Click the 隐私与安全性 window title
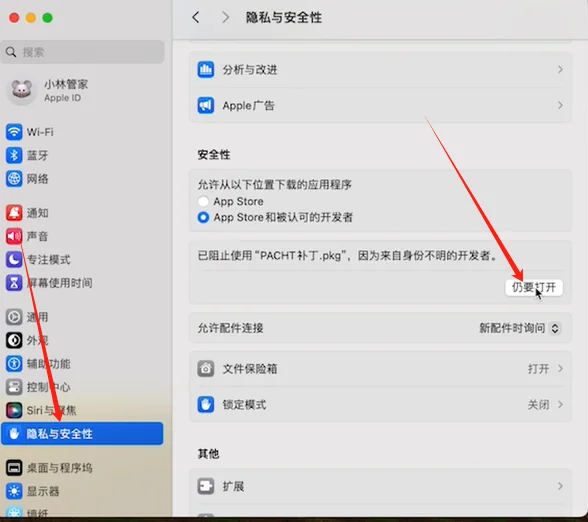 click(284, 17)
